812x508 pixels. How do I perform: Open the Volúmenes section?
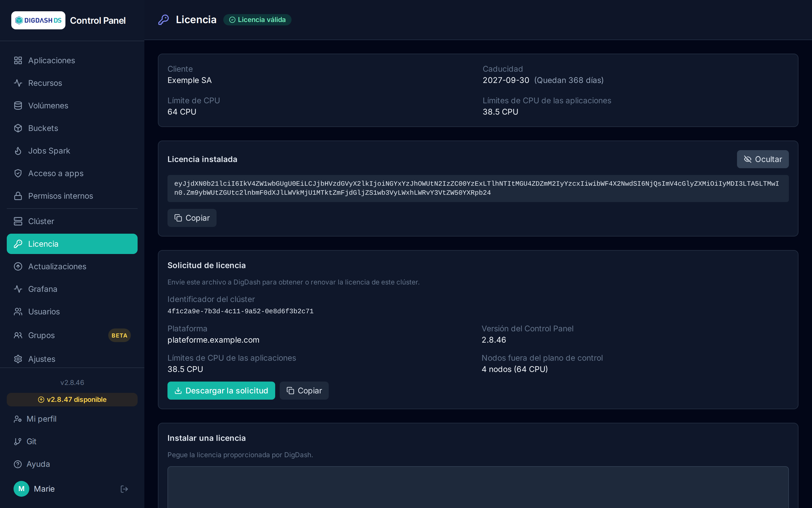tap(72, 106)
